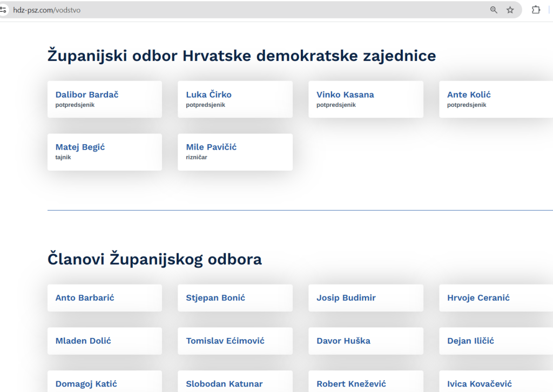
Task: Click 'rizničar' label under Mile Pavičić
Action: click(197, 157)
